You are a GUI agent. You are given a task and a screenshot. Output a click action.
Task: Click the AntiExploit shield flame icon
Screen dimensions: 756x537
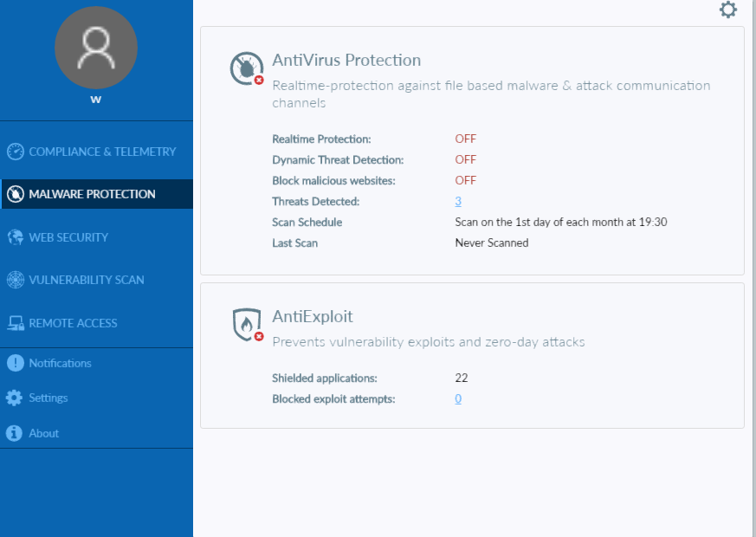pyautogui.click(x=246, y=324)
